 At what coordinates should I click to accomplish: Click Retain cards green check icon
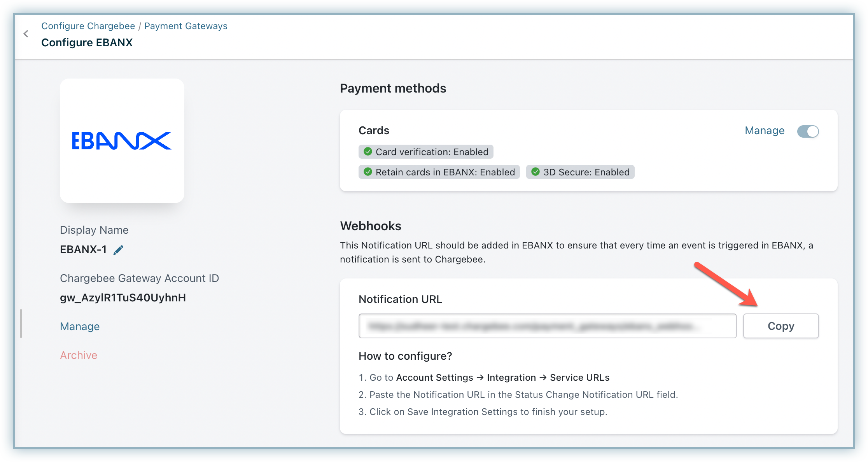click(x=367, y=172)
